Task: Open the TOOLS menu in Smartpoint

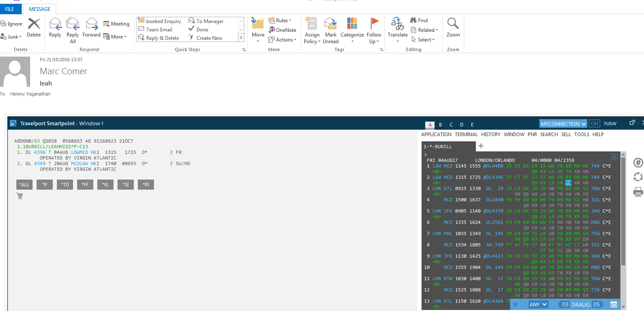Action: [x=582, y=135]
